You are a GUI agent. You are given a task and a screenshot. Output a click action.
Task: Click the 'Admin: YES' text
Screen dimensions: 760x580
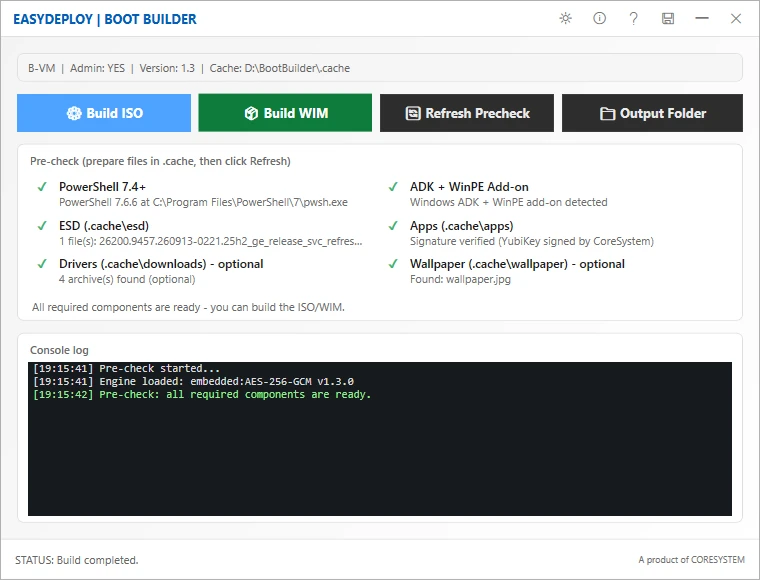[x=97, y=68]
